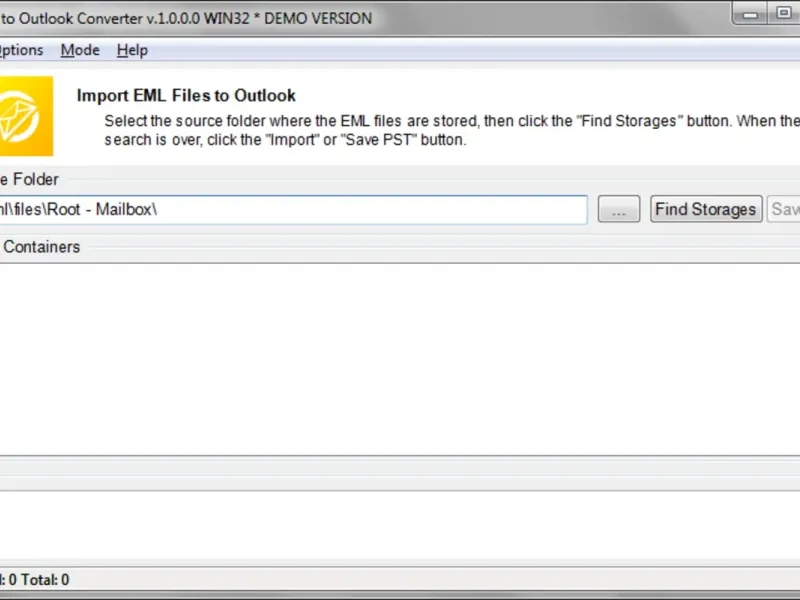
Task: Click the status bar showing Total: 0
Action: [35, 580]
